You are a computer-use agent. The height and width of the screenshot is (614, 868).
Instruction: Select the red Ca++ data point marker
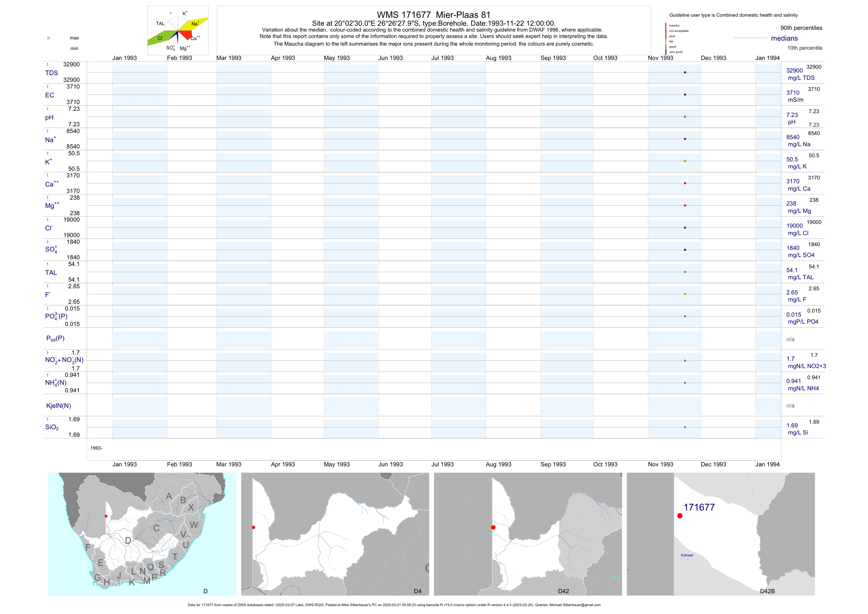685,183
